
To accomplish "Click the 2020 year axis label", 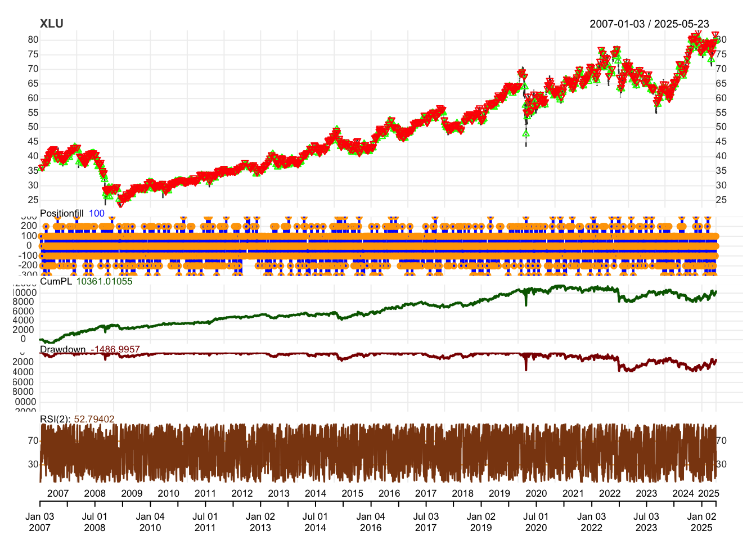I will pyautogui.click(x=536, y=493).
